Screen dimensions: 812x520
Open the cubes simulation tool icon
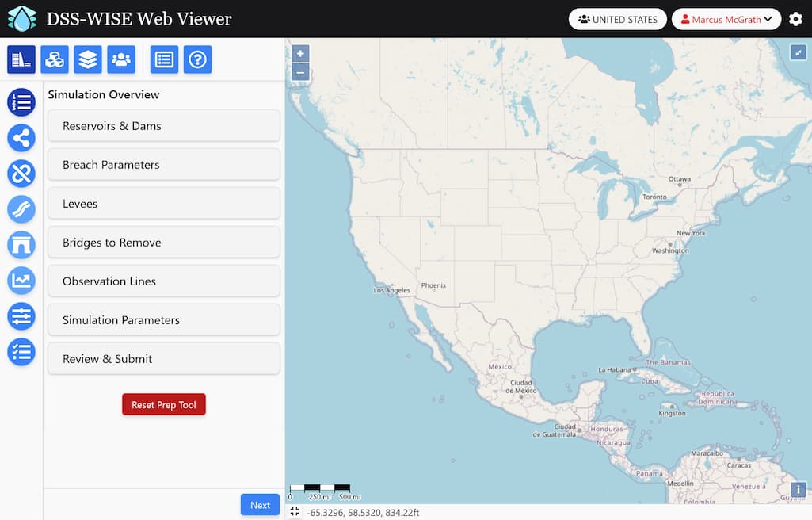[x=55, y=59]
